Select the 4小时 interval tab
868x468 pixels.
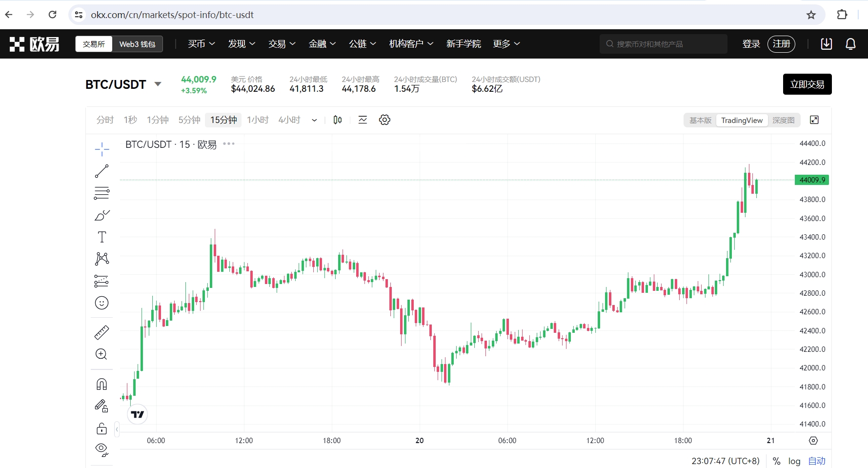pyautogui.click(x=289, y=120)
